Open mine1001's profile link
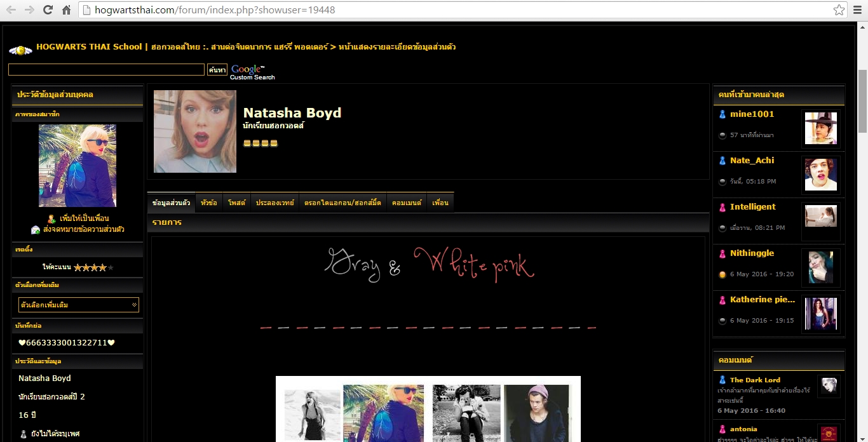 [752, 114]
